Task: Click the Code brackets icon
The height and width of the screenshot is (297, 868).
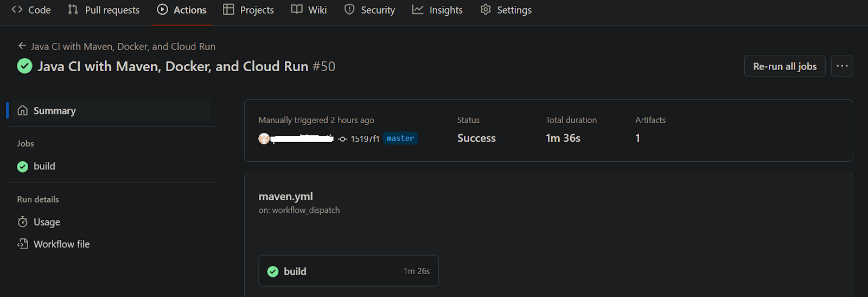Action: 17,9
